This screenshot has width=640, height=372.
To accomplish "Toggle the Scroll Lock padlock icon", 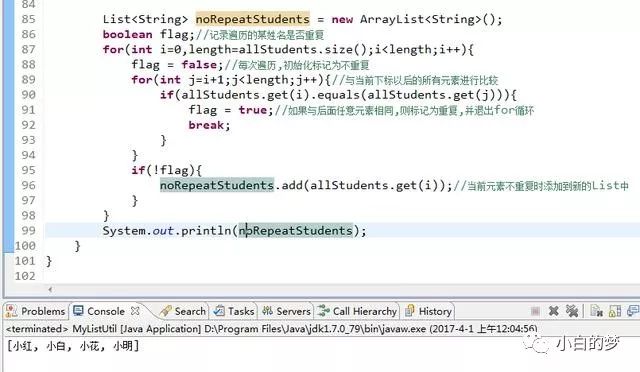I will [x=615, y=311].
